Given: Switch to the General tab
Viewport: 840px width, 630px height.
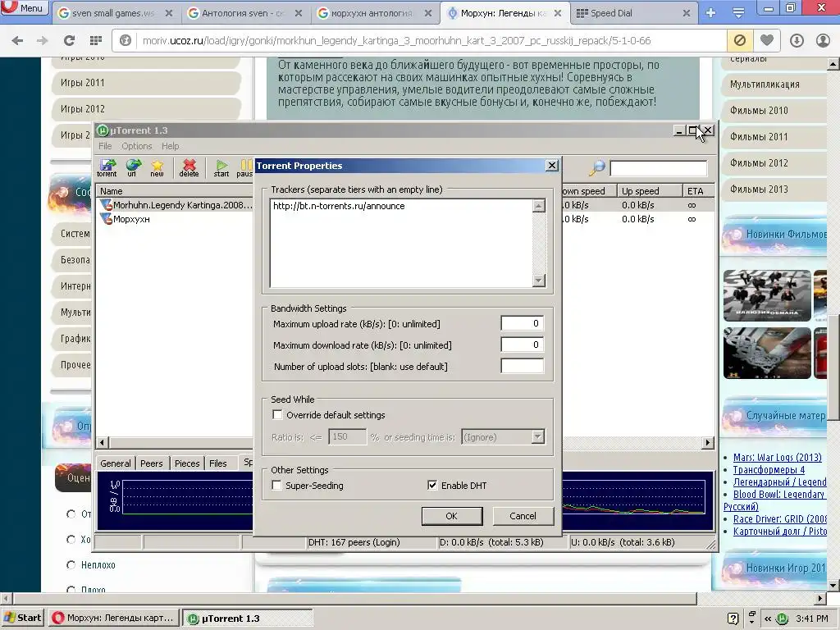Looking at the screenshot, I should pyautogui.click(x=115, y=463).
